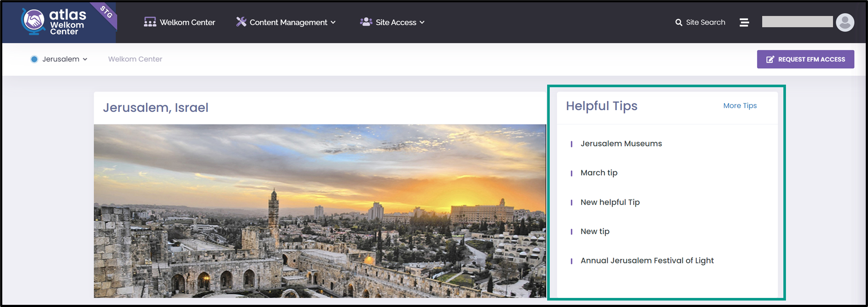Open the Site Access menu
868x307 pixels.
tap(392, 22)
